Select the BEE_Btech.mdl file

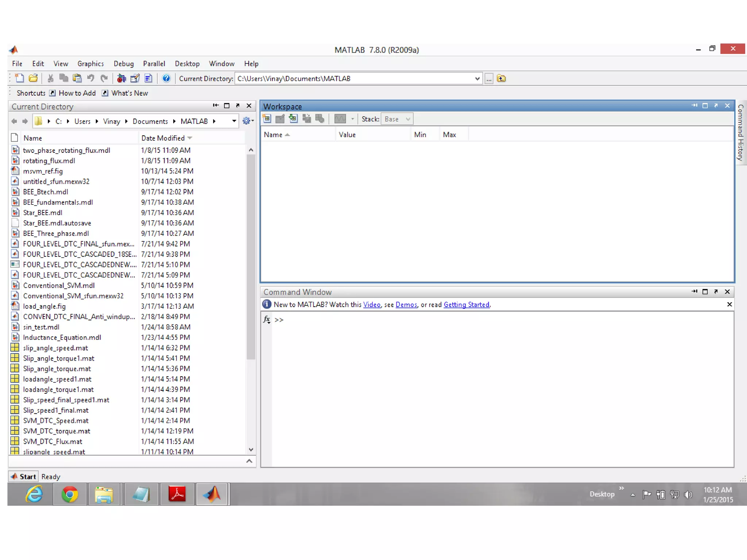46,192
